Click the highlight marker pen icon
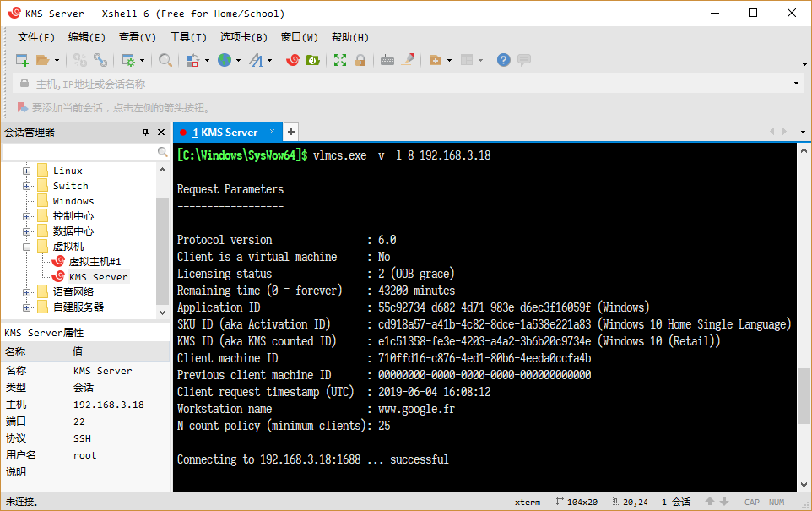 tap(408, 60)
